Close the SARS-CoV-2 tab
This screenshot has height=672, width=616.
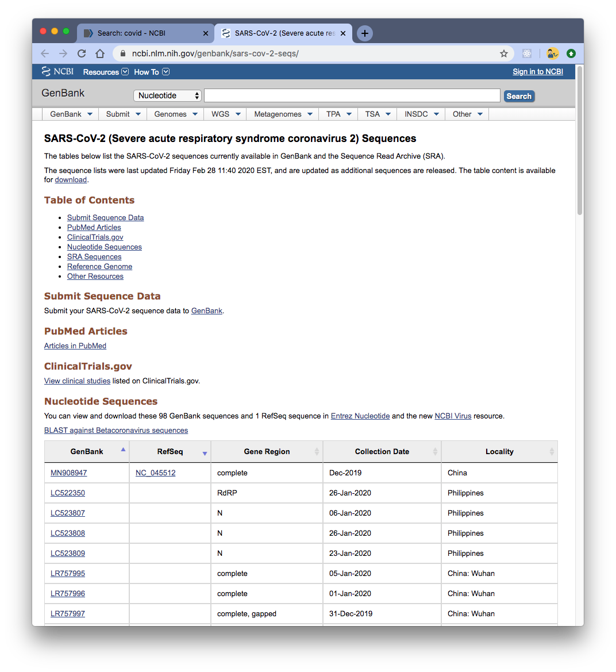(342, 33)
